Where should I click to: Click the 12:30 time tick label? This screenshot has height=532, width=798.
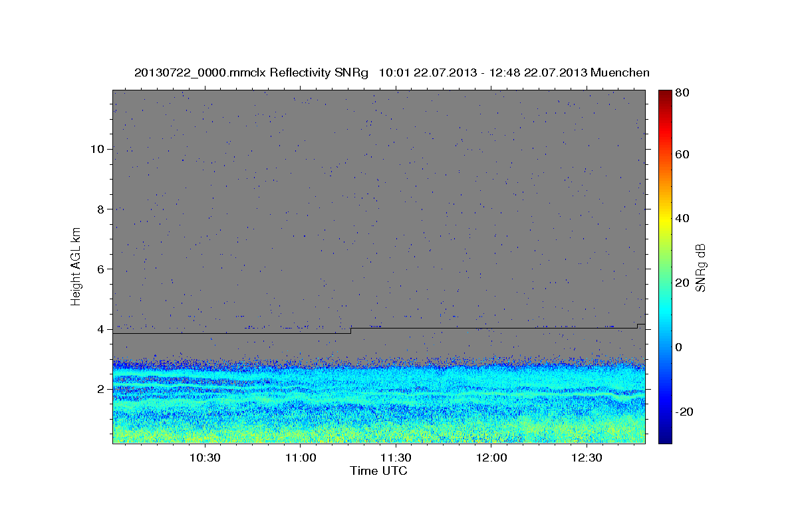point(587,458)
